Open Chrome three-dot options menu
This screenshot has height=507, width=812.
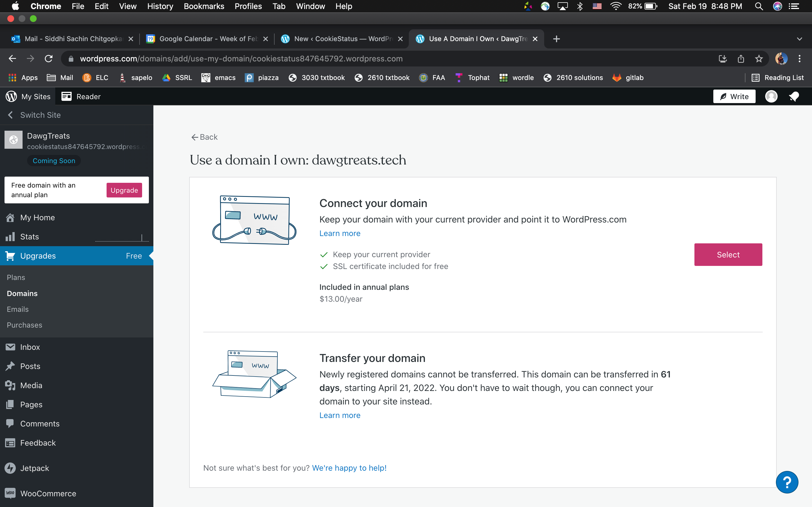799,59
